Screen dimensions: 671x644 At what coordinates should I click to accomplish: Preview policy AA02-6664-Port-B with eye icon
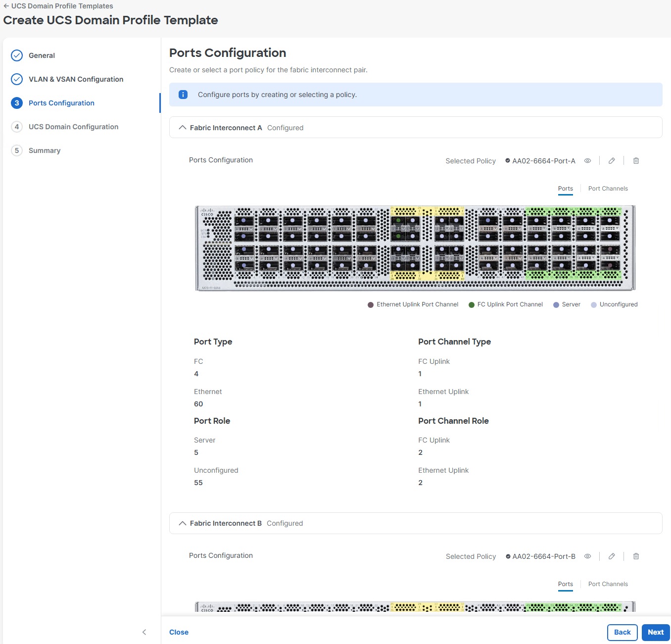pos(588,556)
